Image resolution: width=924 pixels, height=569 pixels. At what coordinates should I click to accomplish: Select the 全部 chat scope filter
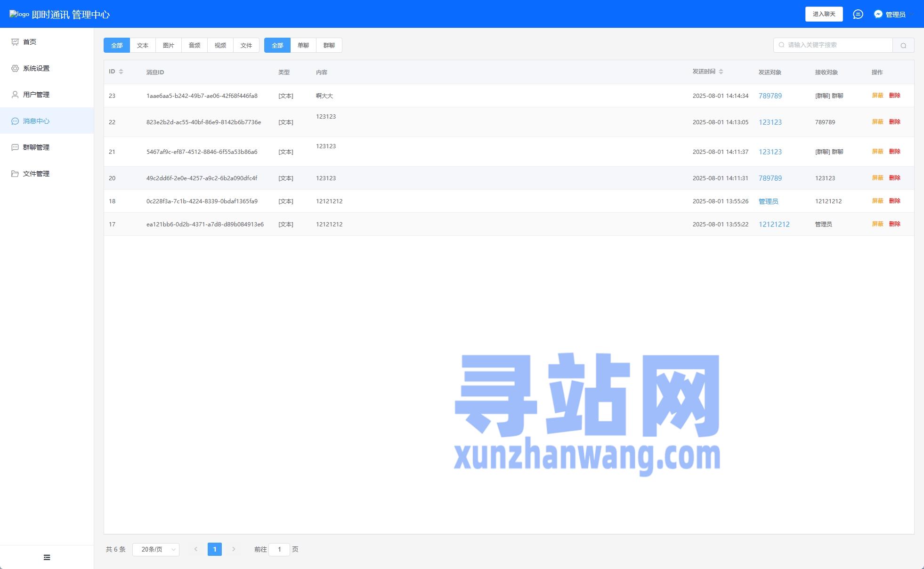coord(277,45)
